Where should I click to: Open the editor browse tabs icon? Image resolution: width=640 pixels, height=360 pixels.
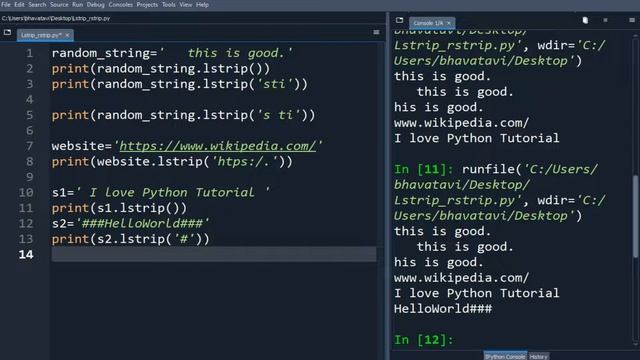tap(7, 32)
